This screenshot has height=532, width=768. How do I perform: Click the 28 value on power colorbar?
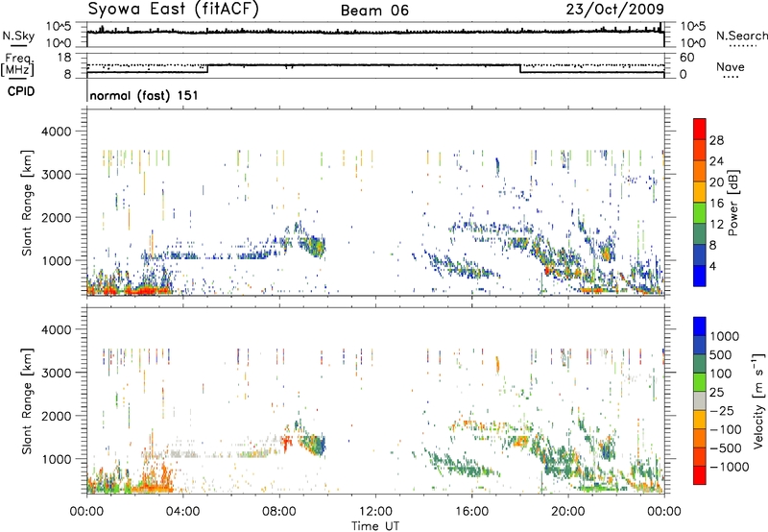(x=716, y=140)
